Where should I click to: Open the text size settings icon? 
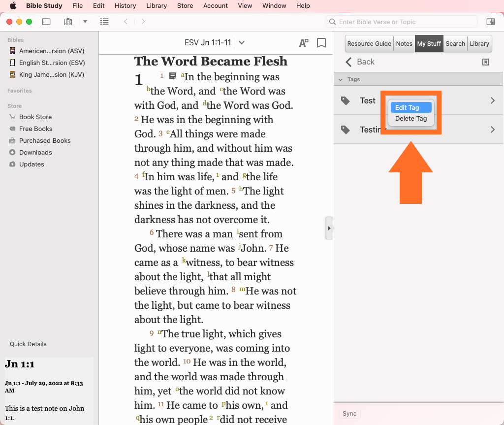coord(303,43)
